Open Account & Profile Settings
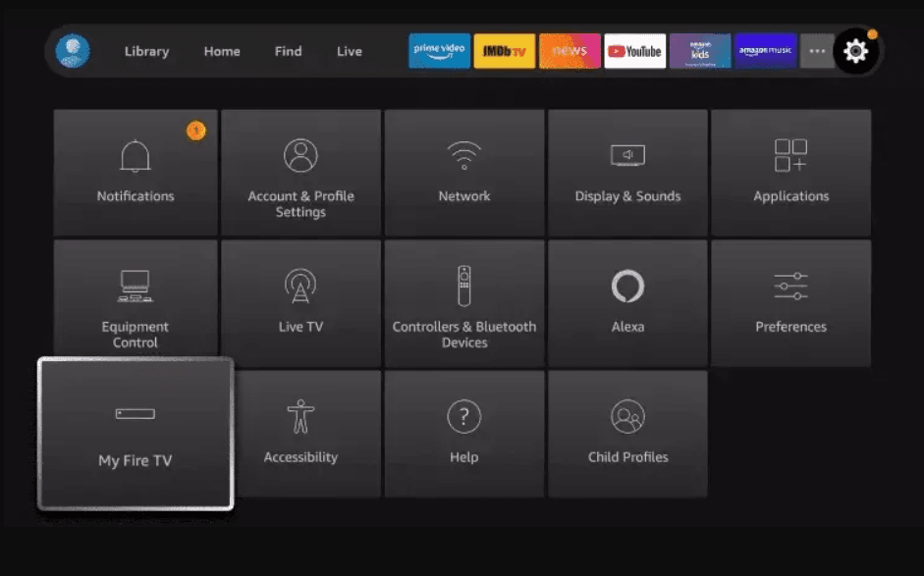 tap(299, 173)
